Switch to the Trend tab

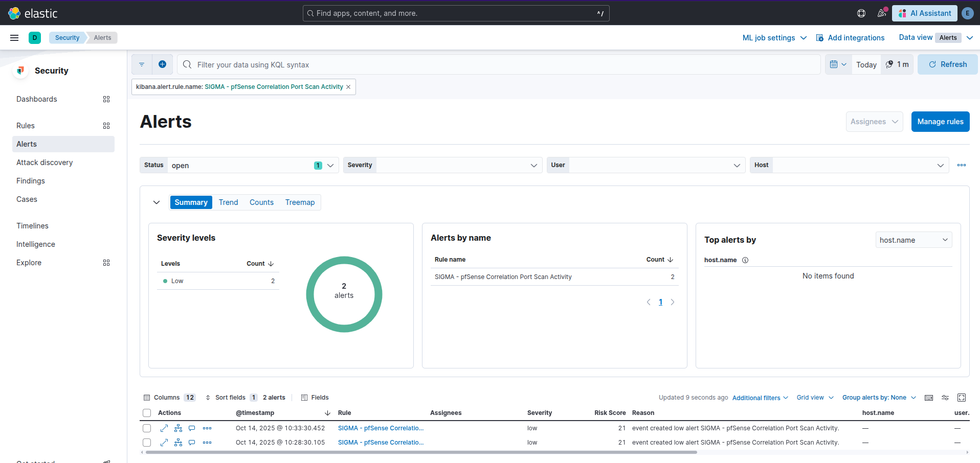228,202
